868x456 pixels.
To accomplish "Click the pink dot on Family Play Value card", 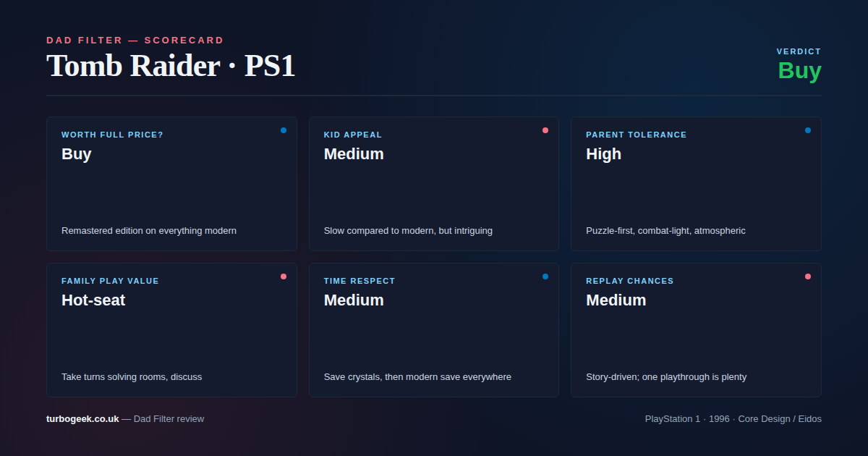I will click(284, 276).
